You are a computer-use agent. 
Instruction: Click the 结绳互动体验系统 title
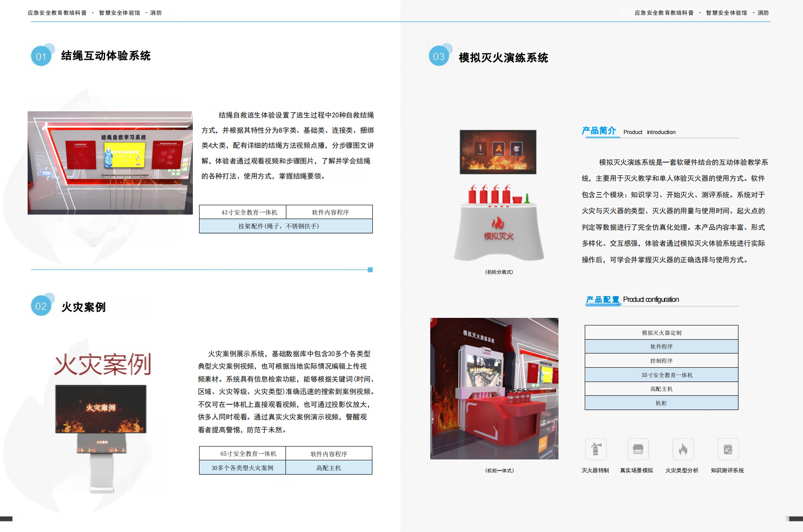[x=106, y=56]
